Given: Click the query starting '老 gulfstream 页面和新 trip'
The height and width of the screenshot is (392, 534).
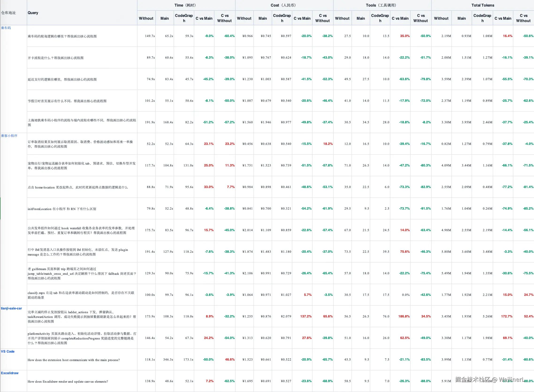Looking at the screenshot, I should [x=82, y=274].
